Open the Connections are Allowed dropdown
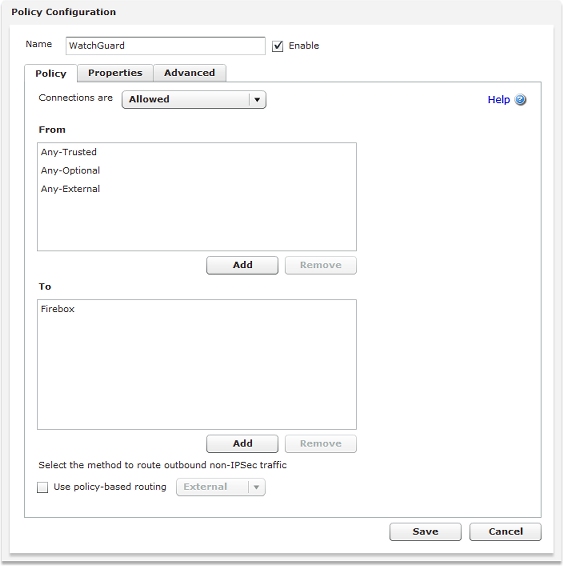 194,99
